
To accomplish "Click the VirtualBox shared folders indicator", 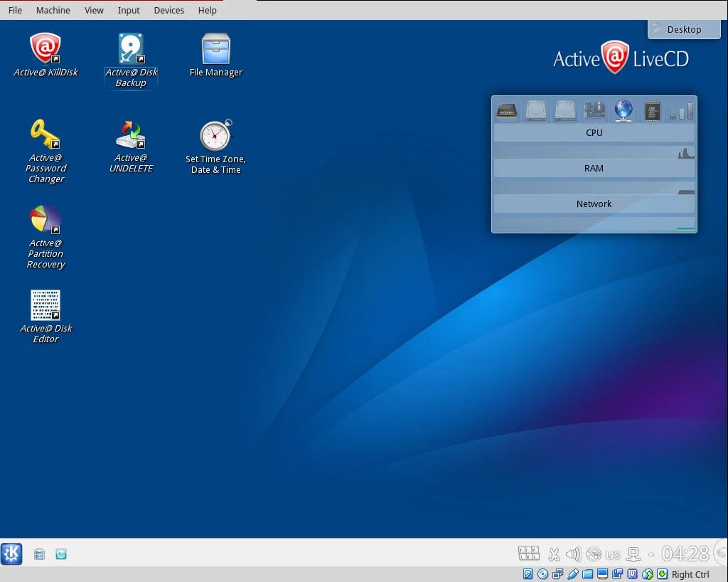I will (x=588, y=574).
